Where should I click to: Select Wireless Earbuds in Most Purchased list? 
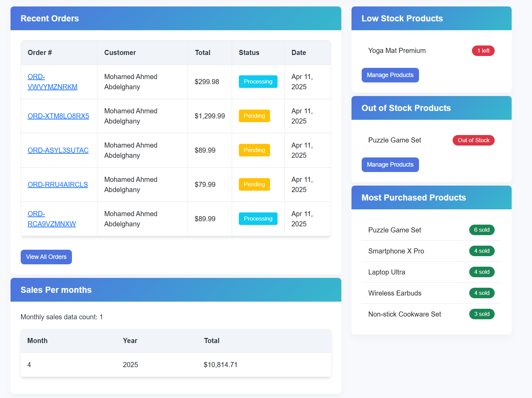[x=395, y=293]
